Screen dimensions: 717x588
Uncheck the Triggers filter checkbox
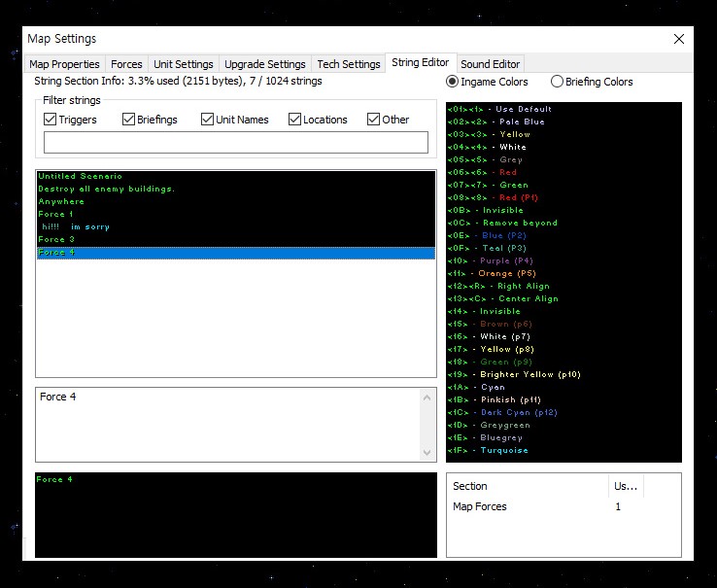pos(70,120)
